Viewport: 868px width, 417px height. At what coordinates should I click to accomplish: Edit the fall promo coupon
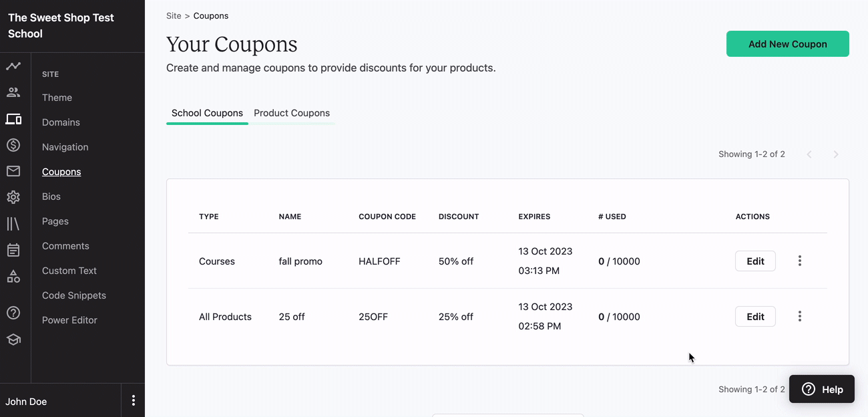click(755, 261)
